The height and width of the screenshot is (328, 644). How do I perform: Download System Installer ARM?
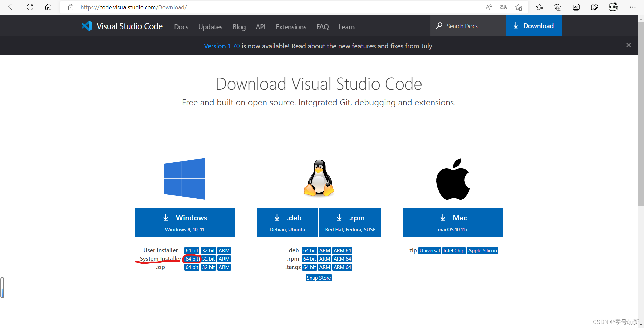[224, 259]
